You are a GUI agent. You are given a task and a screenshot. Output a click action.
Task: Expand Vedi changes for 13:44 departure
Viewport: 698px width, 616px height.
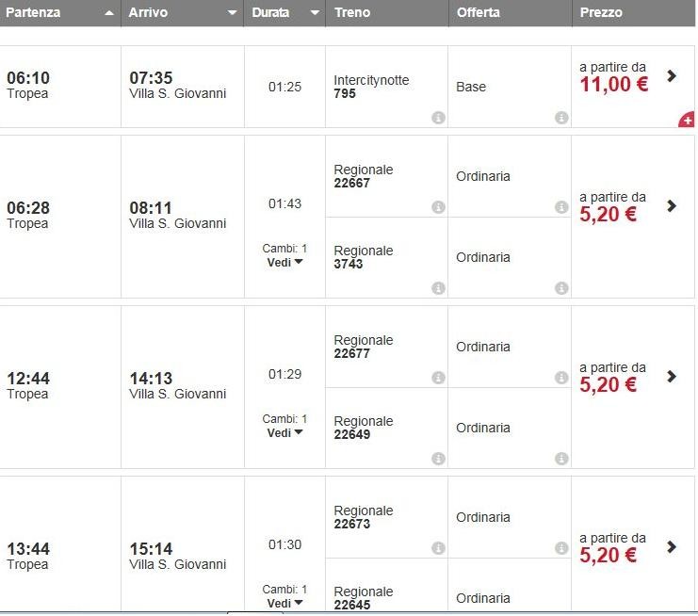(284, 603)
